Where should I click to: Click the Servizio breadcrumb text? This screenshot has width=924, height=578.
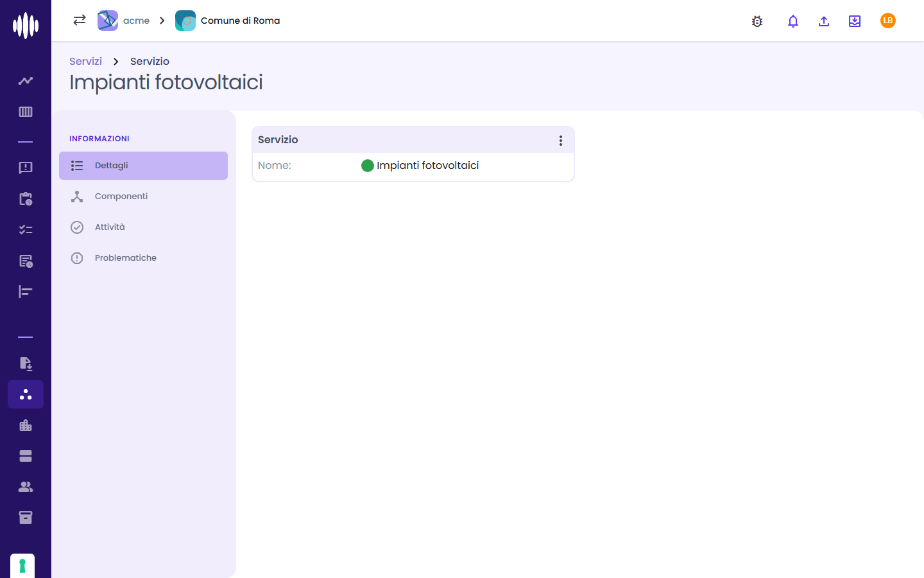coord(150,61)
